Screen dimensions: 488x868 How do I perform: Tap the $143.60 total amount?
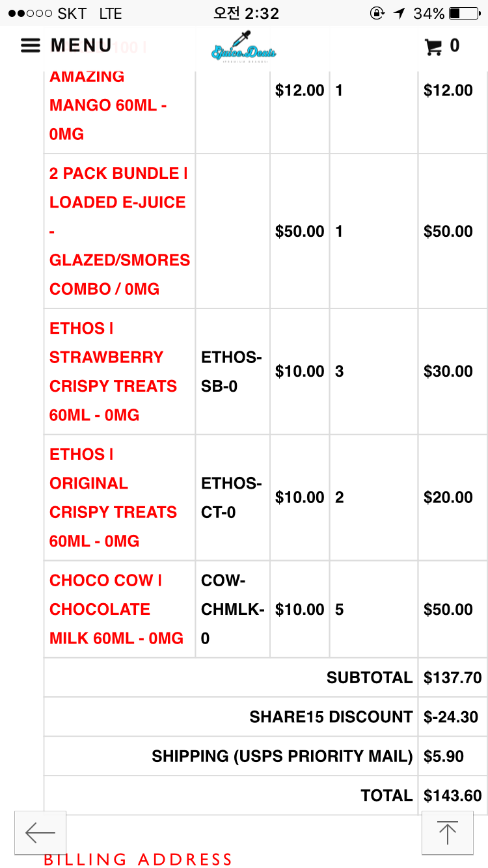[452, 796]
